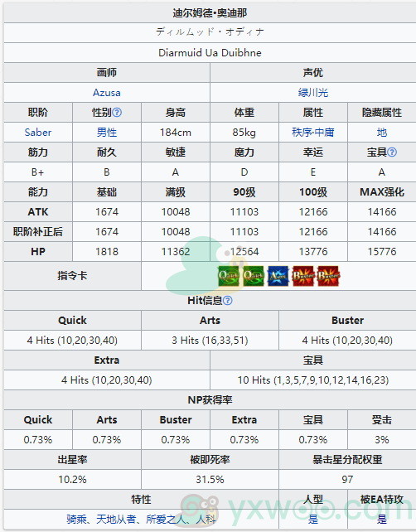Open the hidden attribute link 地
This screenshot has height=532, width=416.
pos(382,133)
